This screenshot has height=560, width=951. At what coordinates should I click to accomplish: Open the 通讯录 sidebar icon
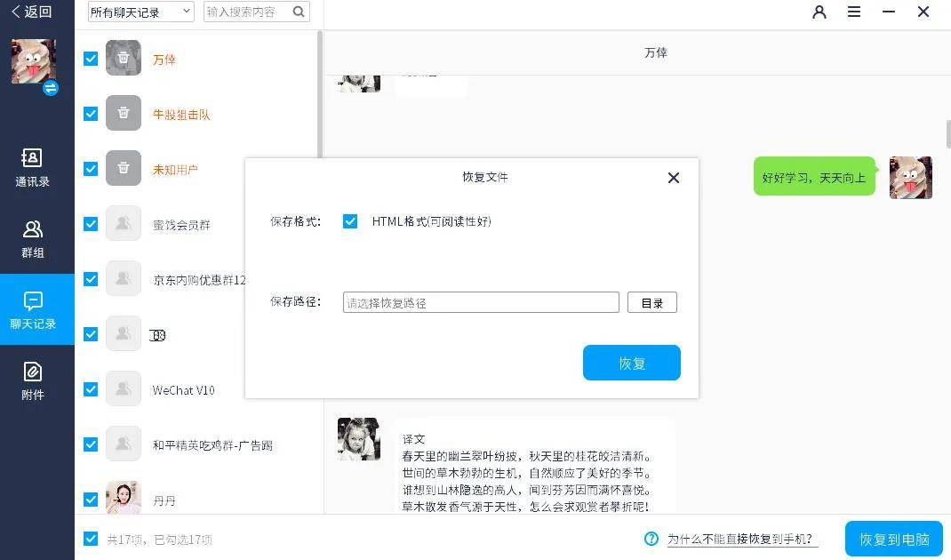[x=31, y=167]
